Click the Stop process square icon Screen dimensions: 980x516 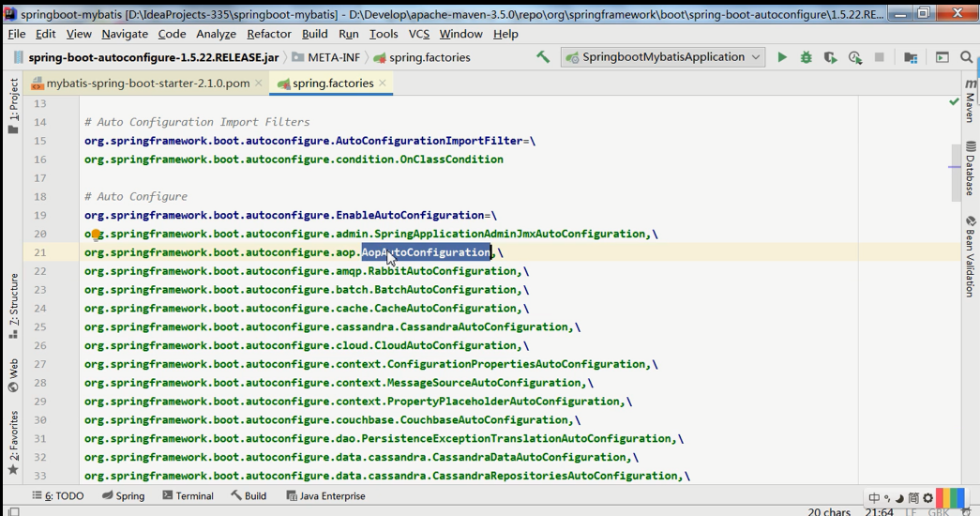[879, 57]
